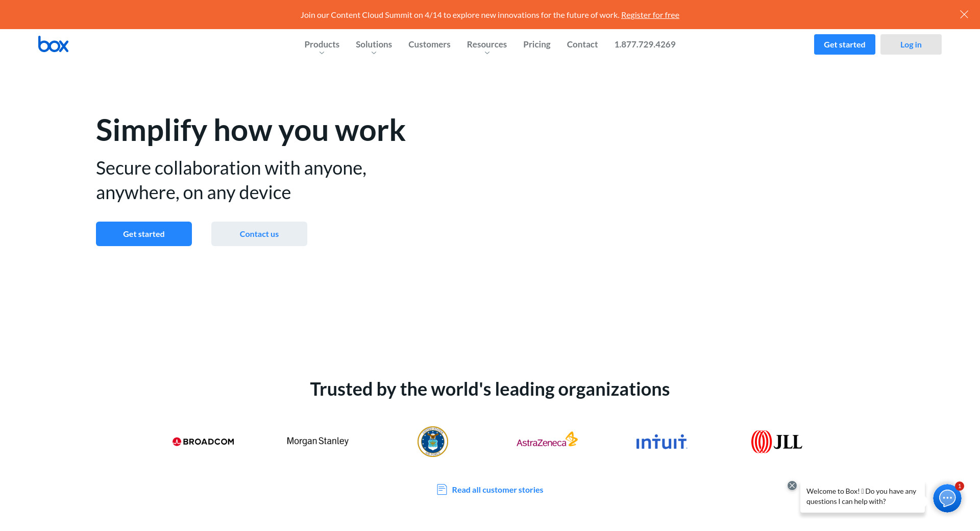Click the document icon beside customer stories
The width and height of the screenshot is (980, 531).
pyautogui.click(x=442, y=490)
